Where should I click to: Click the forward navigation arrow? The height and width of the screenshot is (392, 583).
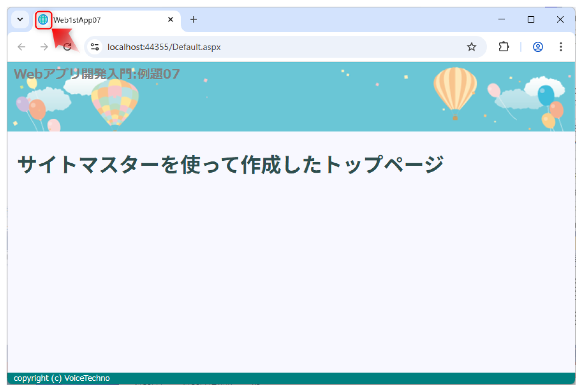(44, 47)
